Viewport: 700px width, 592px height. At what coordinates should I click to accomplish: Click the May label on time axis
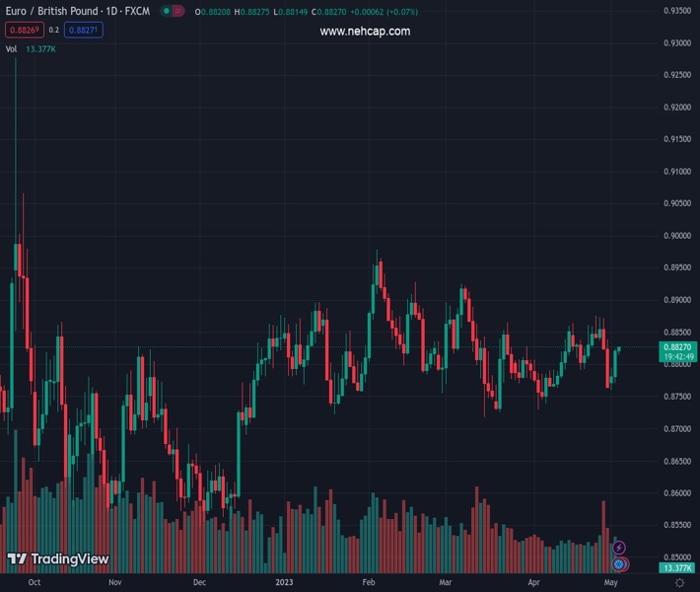click(611, 583)
